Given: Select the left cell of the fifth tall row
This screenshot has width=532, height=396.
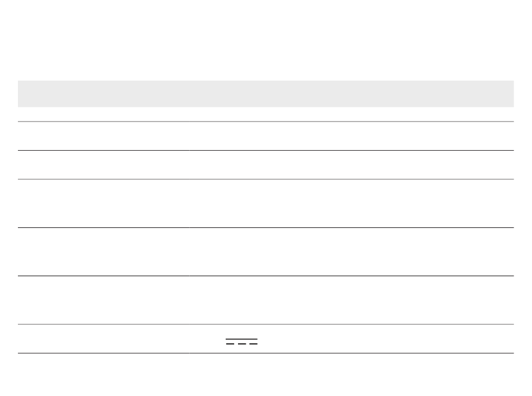Looking at the screenshot, I should [104, 300].
